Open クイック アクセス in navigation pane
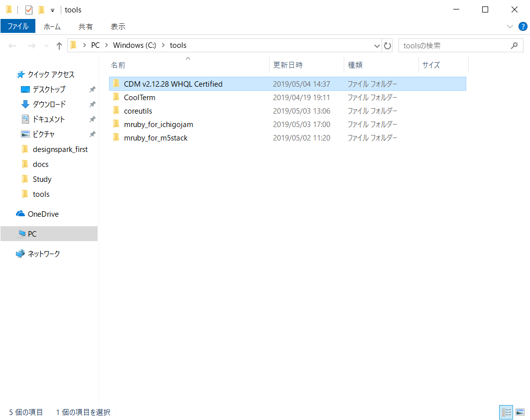This screenshot has width=530, height=420. pos(51,74)
